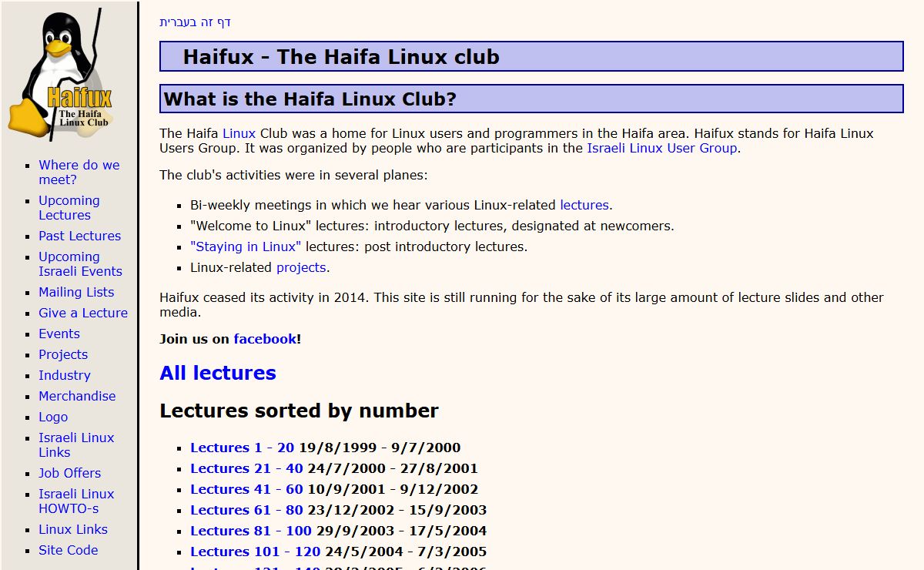Screen dimensions: 924x570
Task: Open the Merchandise sidebar link
Action: (x=77, y=396)
